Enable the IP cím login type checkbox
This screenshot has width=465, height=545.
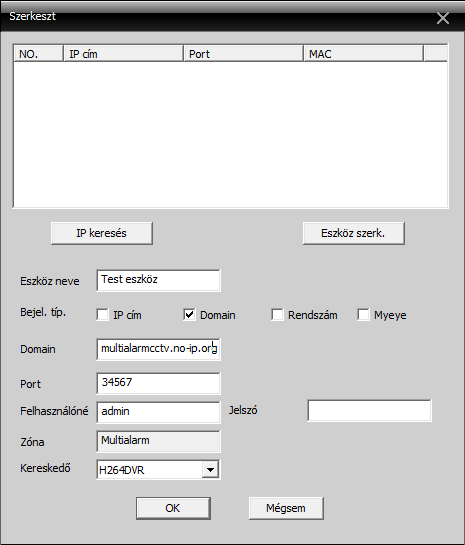click(x=102, y=315)
